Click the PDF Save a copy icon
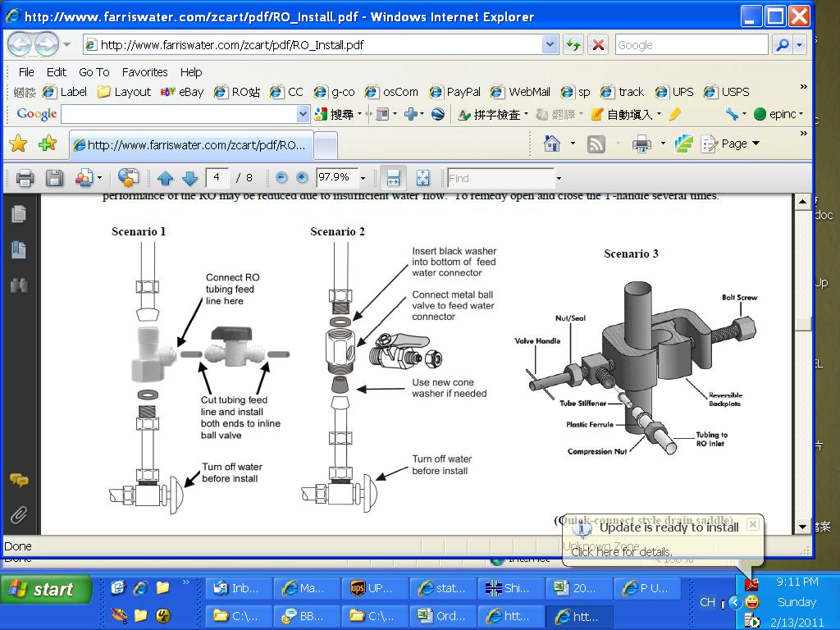Image resolution: width=840 pixels, height=630 pixels. (54, 178)
